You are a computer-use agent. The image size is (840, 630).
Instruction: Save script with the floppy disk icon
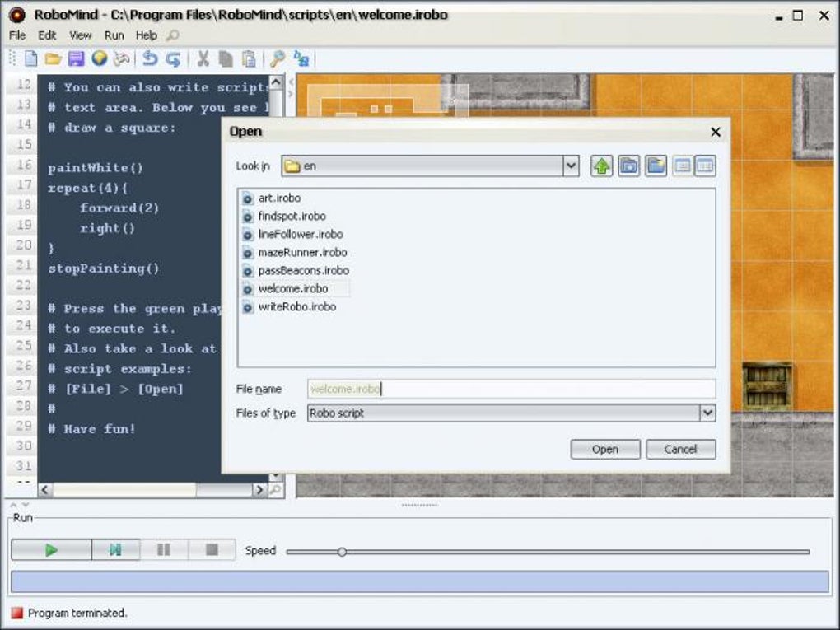pyautogui.click(x=76, y=58)
